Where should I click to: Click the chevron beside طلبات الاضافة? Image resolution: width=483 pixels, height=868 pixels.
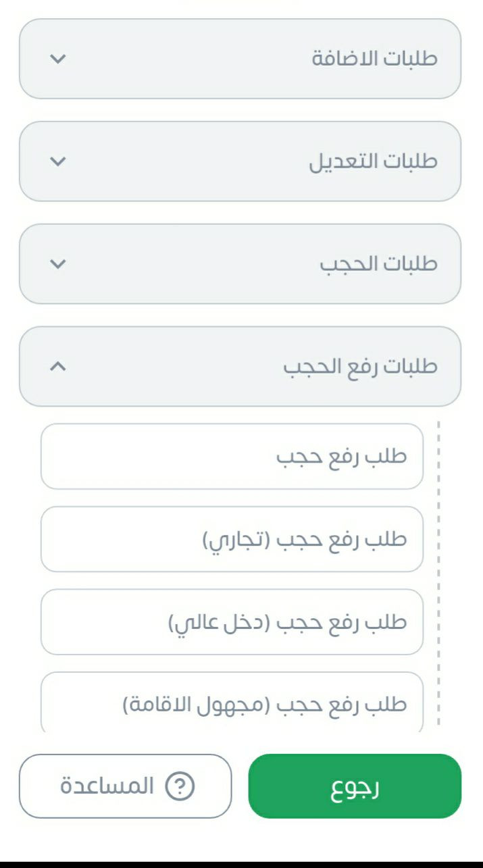pyautogui.click(x=59, y=59)
